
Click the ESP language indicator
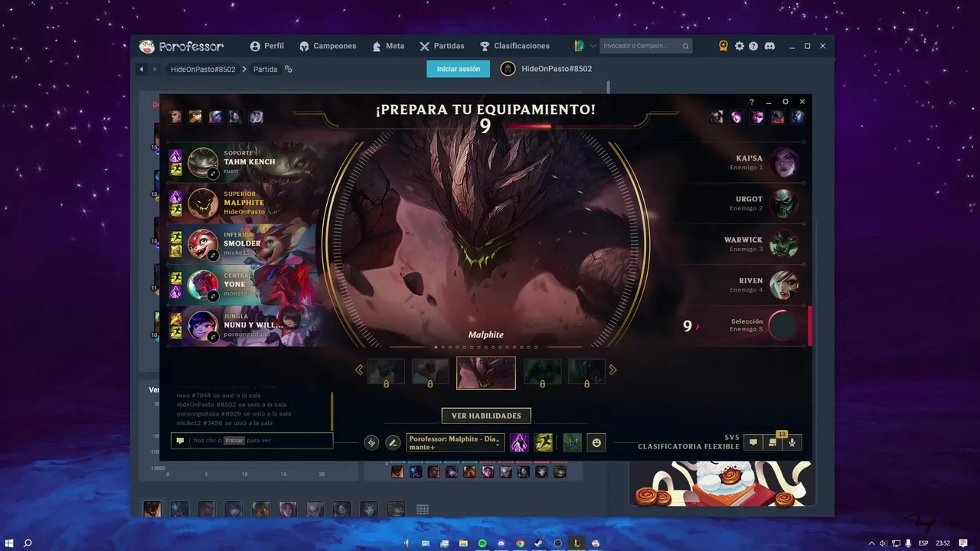923,543
